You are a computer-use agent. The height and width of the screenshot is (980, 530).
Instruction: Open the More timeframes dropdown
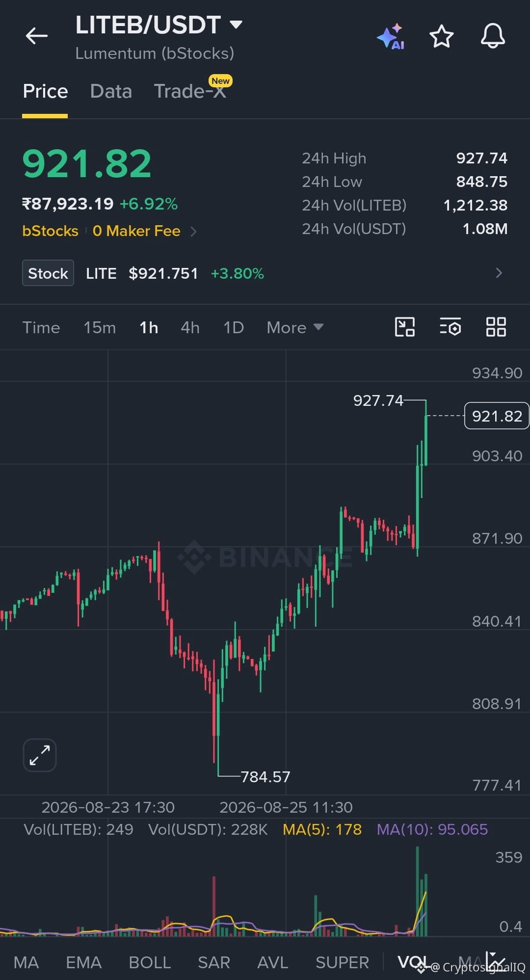click(x=295, y=327)
